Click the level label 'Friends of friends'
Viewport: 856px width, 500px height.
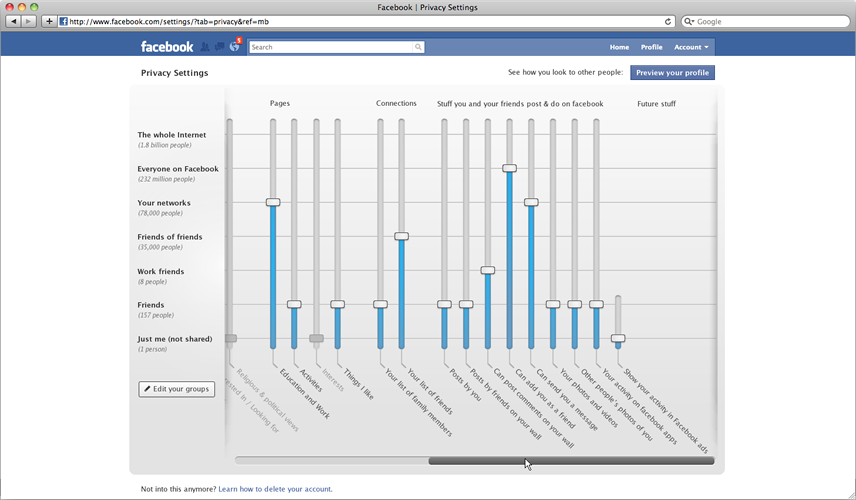[170, 237]
